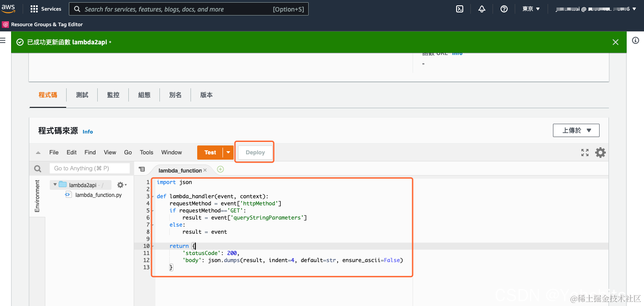Screen dimensions: 644x306
Task: Click the orange Test button
Action: 210,153
